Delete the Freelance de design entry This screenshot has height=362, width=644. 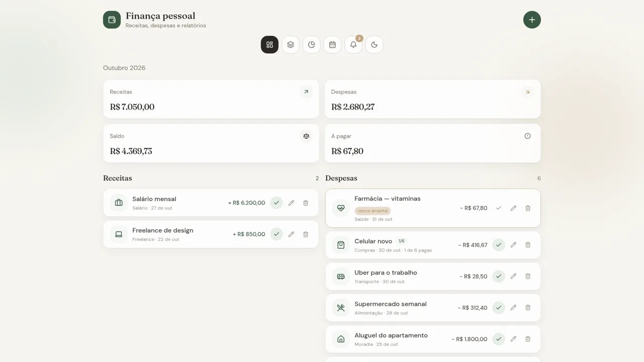pyautogui.click(x=305, y=234)
